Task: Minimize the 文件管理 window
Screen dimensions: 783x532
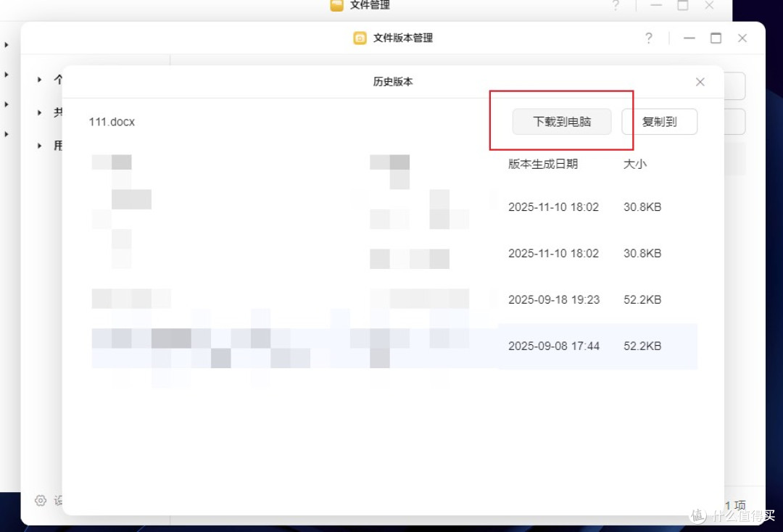Action: click(x=656, y=6)
